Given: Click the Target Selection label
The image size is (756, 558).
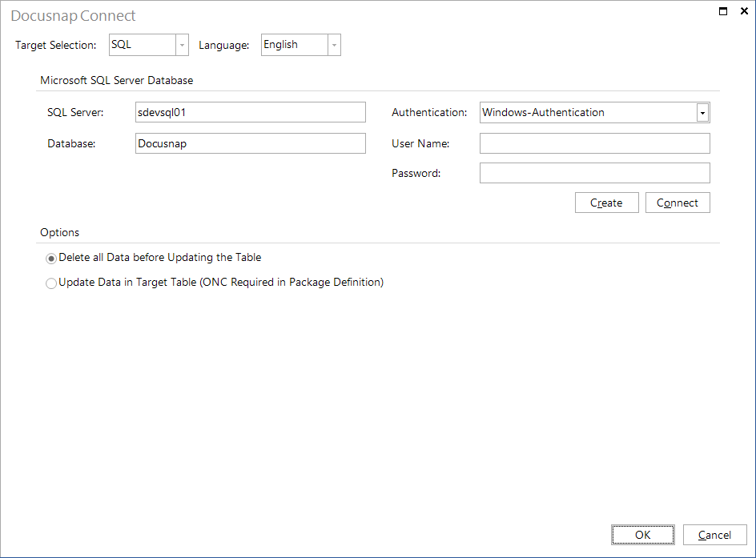Looking at the screenshot, I should [56, 46].
